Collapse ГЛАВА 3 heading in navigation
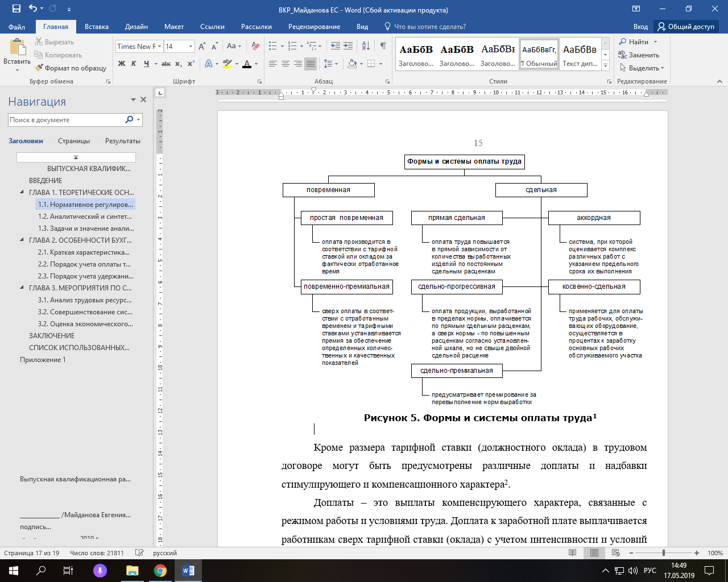 [22, 288]
